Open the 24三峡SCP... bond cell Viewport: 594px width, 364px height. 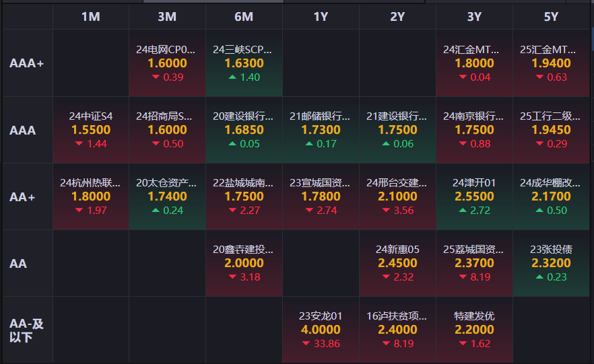(x=244, y=63)
